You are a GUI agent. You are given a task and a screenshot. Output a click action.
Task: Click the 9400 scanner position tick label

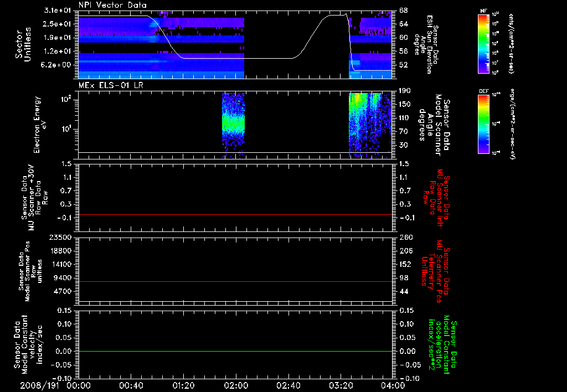pyautogui.click(x=63, y=278)
